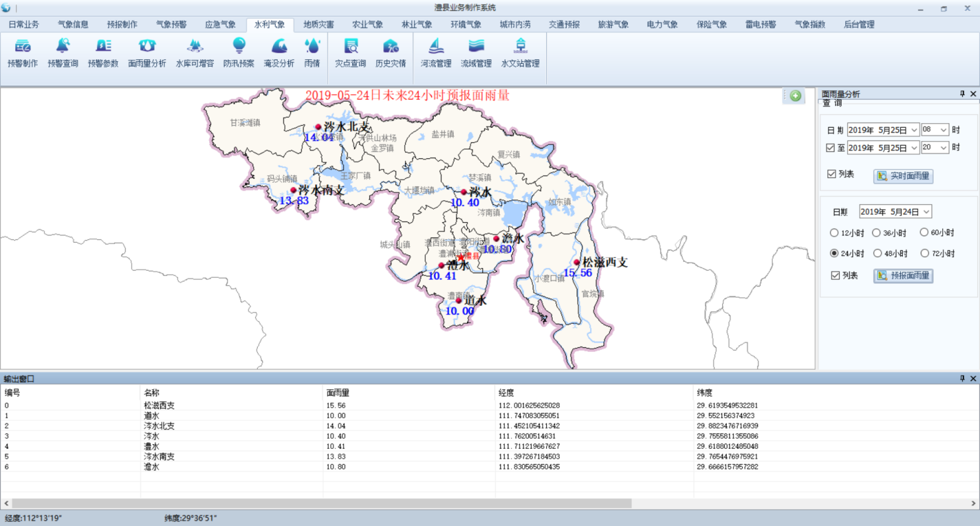The width and height of the screenshot is (980, 526).
Task: Open the 防汛预案 lightbulb icon
Action: tap(239, 46)
